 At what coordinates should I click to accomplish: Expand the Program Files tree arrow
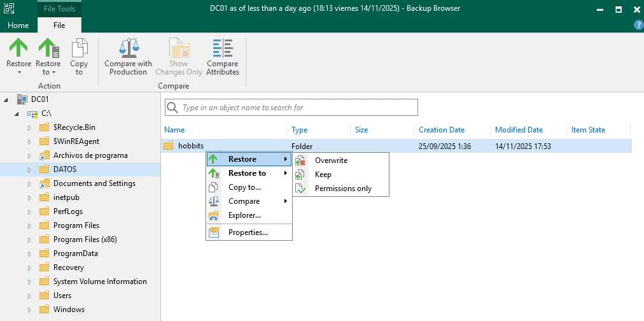point(29,225)
